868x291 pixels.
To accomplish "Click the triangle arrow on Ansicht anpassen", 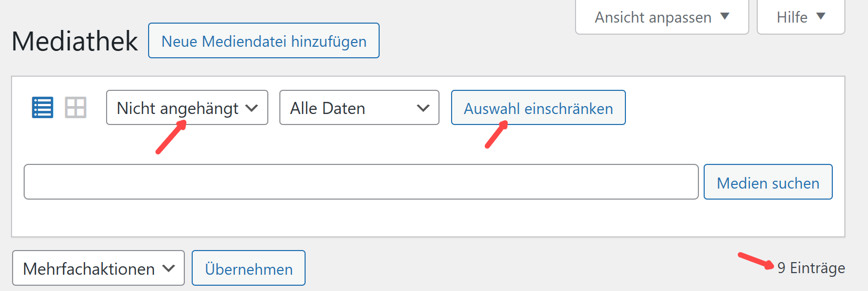I will click(725, 16).
